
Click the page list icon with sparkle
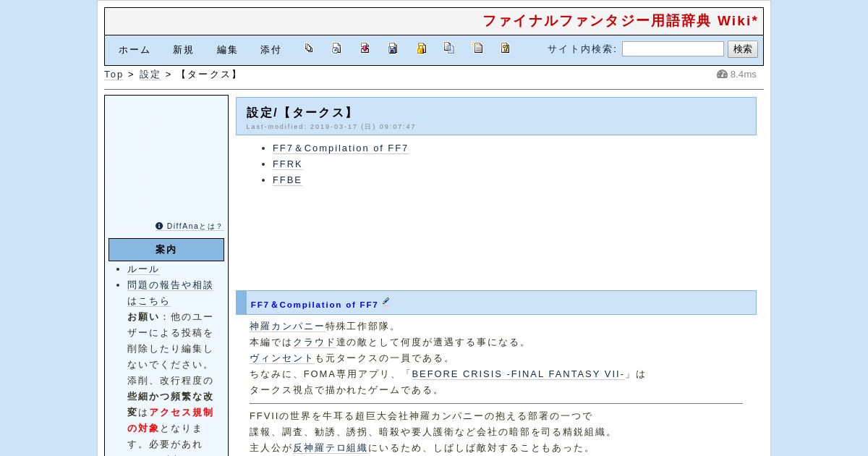tap(477, 48)
